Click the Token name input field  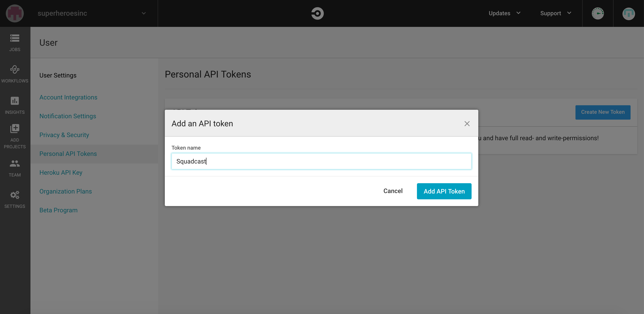tap(321, 161)
